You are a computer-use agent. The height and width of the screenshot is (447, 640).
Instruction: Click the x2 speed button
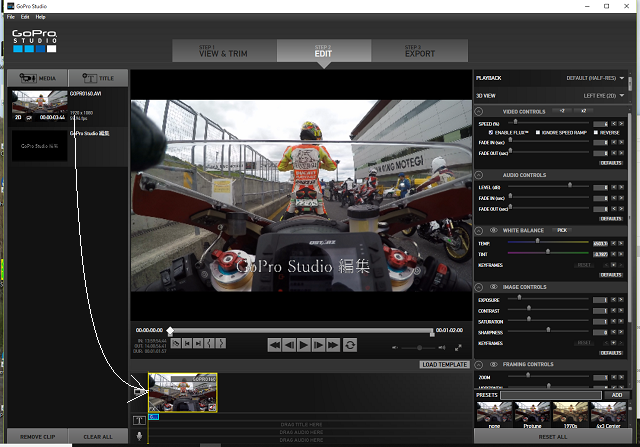(x=584, y=111)
